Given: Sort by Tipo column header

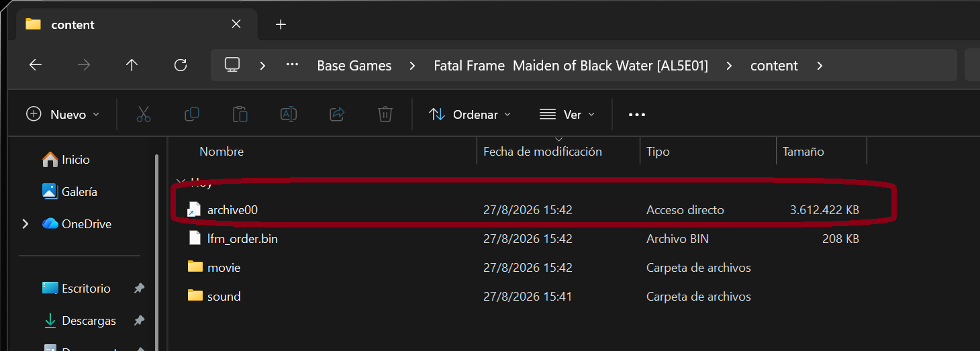Looking at the screenshot, I should (x=658, y=152).
